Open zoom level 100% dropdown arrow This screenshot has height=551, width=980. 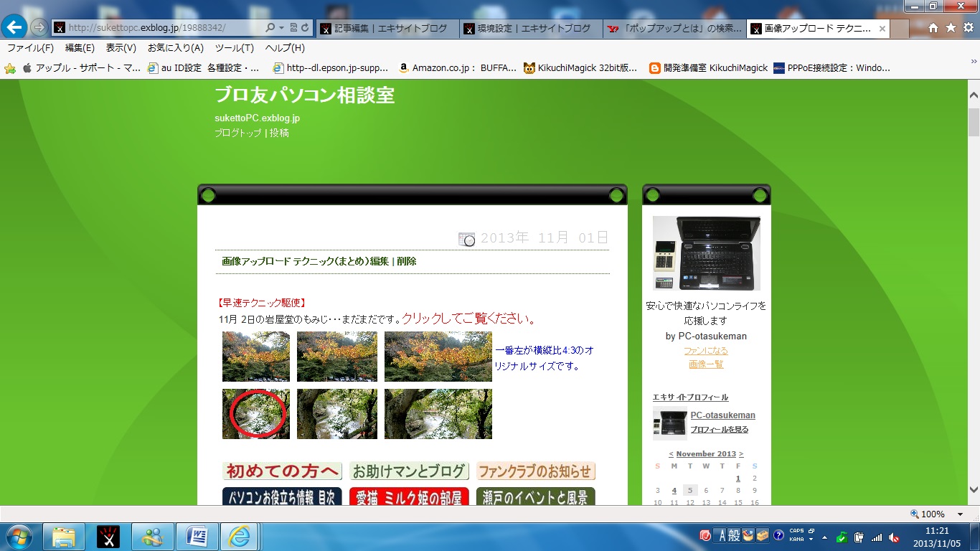959,514
